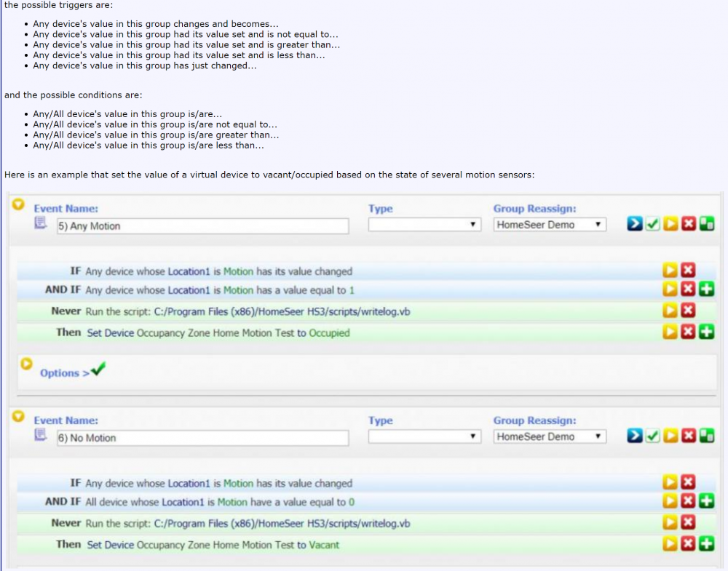Click the green copy icon for No Motion event

coord(706,436)
